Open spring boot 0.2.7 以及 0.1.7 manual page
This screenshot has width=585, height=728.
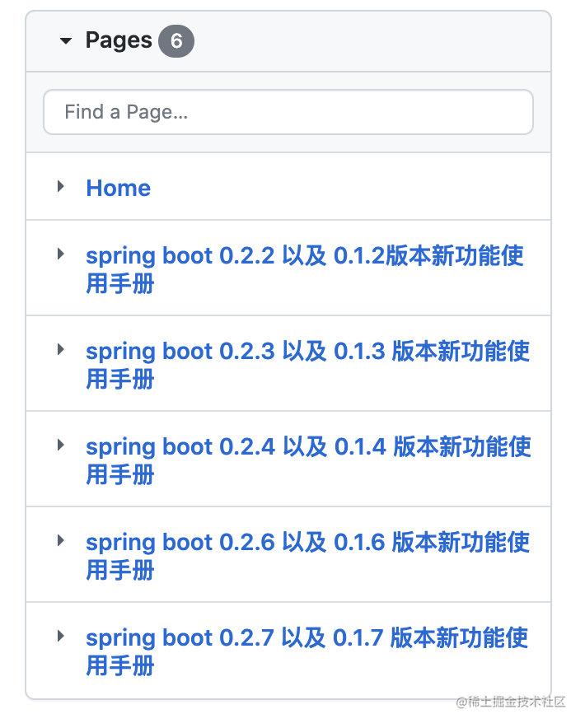[x=307, y=651]
